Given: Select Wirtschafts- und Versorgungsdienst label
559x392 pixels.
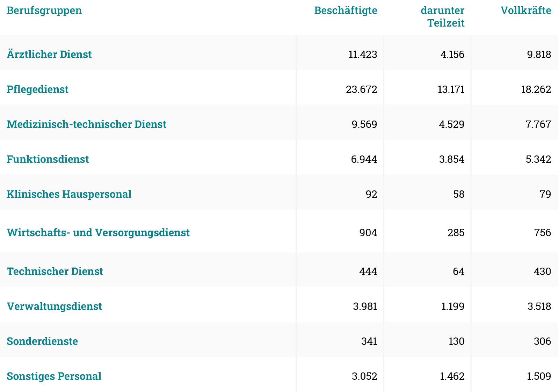Looking at the screenshot, I should [98, 233].
